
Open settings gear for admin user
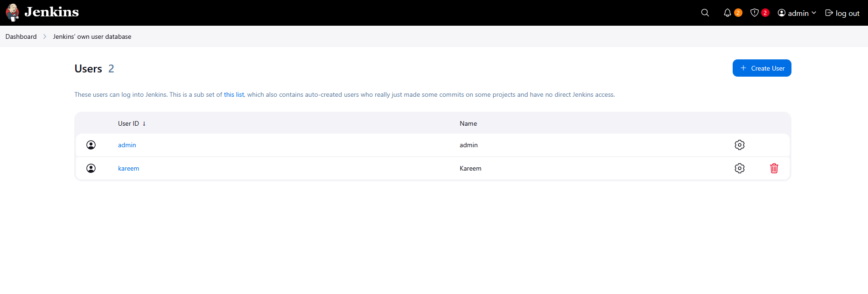coord(740,145)
